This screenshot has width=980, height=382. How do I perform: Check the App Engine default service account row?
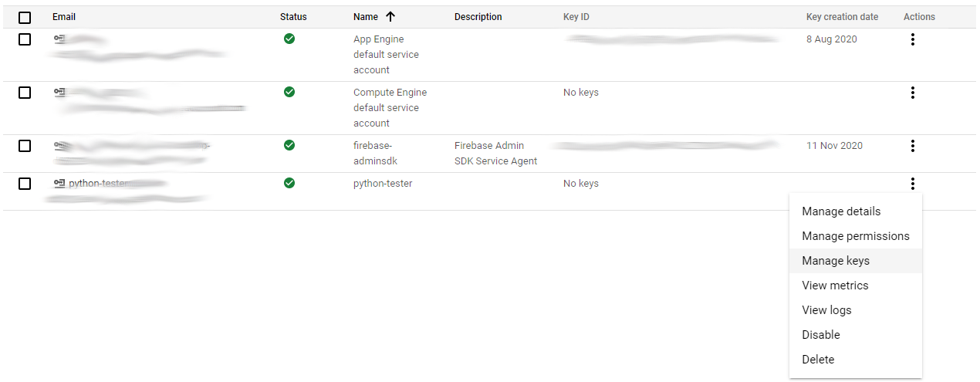tap(25, 39)
